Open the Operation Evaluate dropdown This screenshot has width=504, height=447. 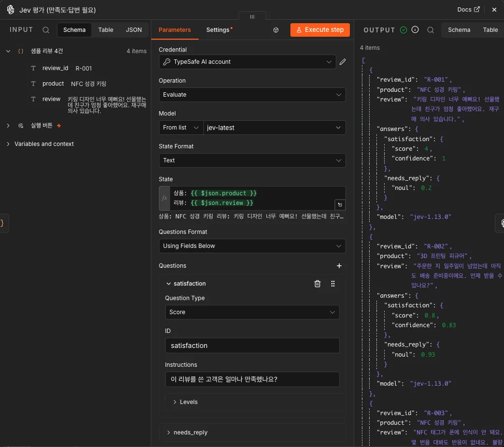click(x=252, y=95)
